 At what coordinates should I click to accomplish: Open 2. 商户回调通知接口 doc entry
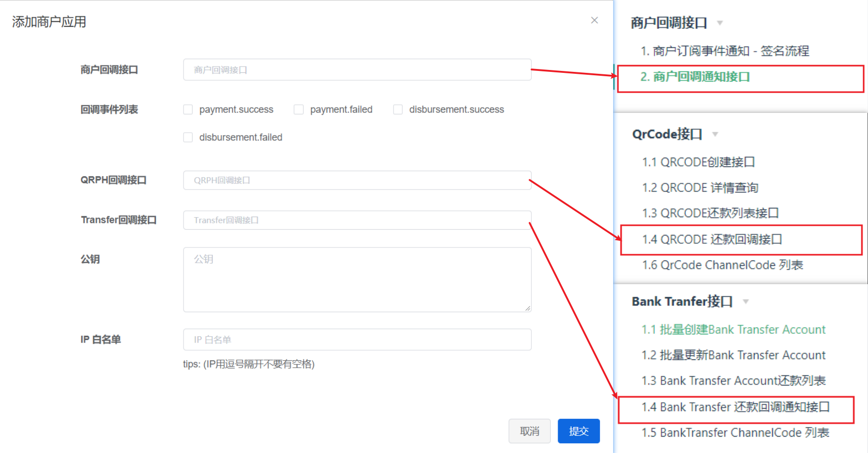pos(695,77)
